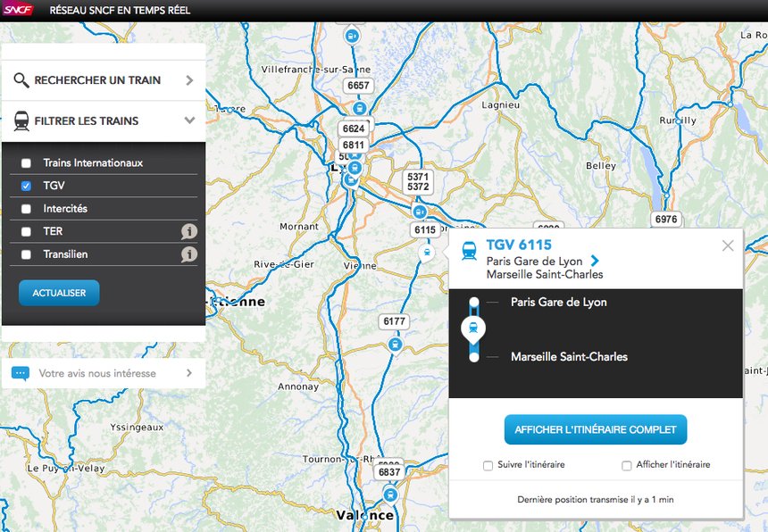768x532 pixels.
Task: Click Lagnieu label on map
Action: [x=501, y=104]
